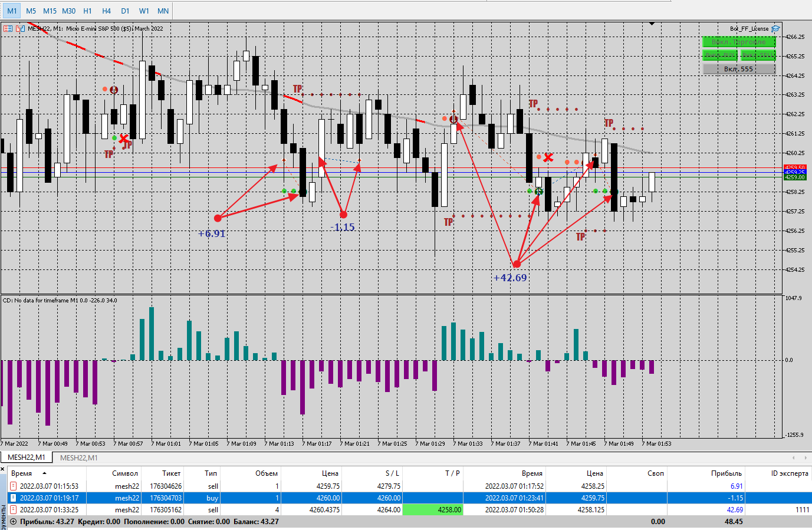The image size is (812, 530).
Task: Click the +42.69 chart annotation text
Action: (510, 278)
